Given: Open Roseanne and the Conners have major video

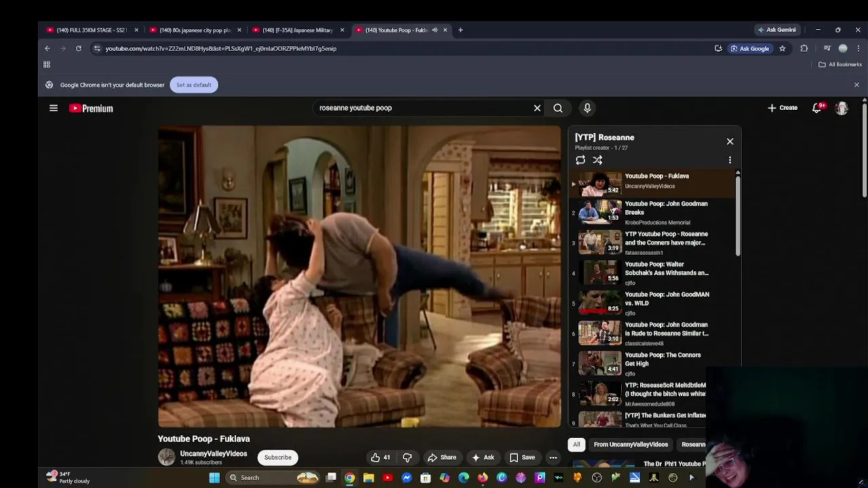Looking at the screenshot, I should (652, 243).
